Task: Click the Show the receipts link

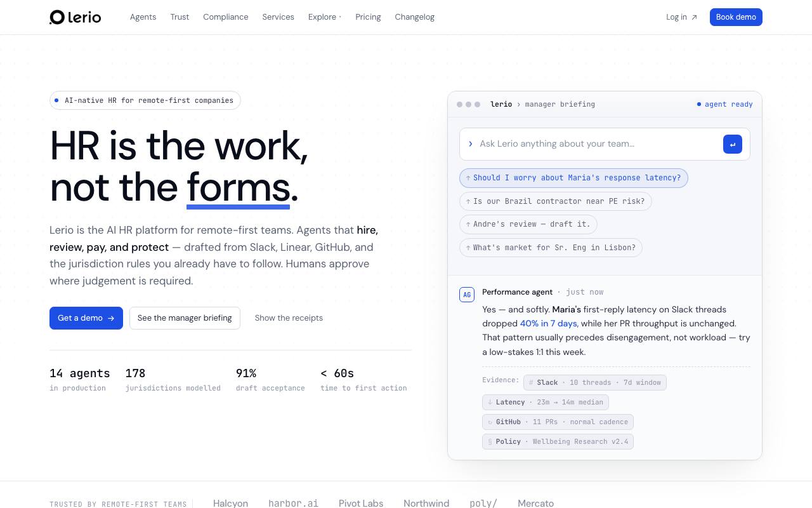Action: coord(289,318)
